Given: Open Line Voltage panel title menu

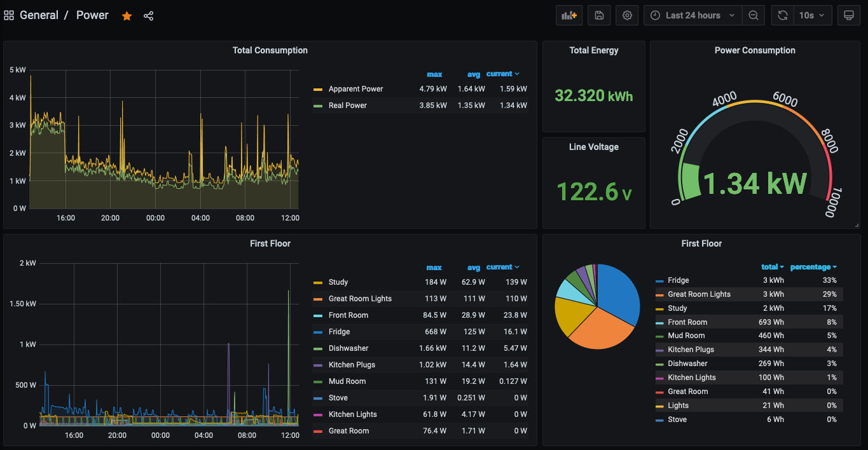Looking at the screenshot, I should (593, 147).
